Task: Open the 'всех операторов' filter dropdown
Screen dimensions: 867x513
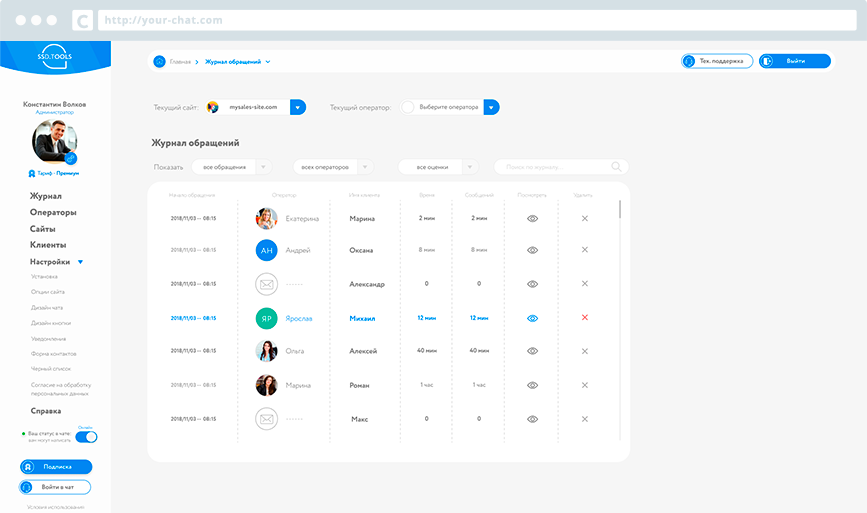Action: (x=333, y=167)
